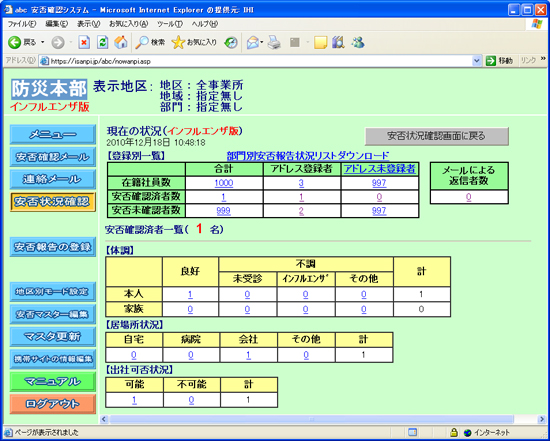This screenshot has width=550, height=441.
Task: Click the マスタ更新 button
Action: pyautogui.click(x=53, y=337)
